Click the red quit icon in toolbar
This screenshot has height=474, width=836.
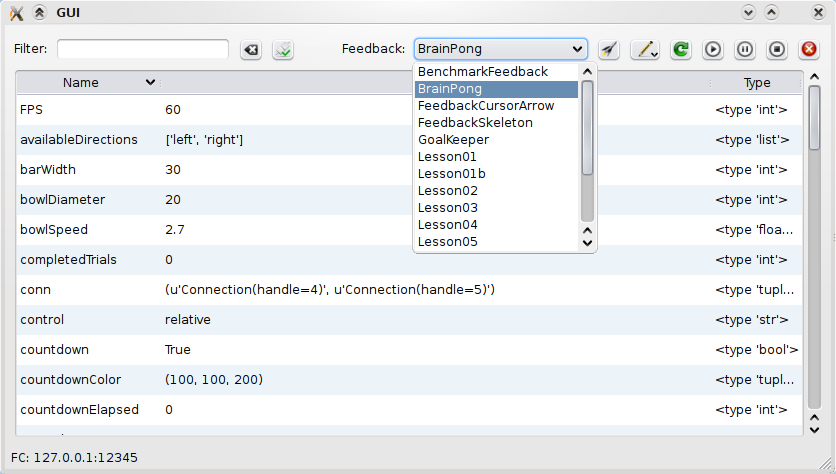pyautogui.click(x=808, y=49)
